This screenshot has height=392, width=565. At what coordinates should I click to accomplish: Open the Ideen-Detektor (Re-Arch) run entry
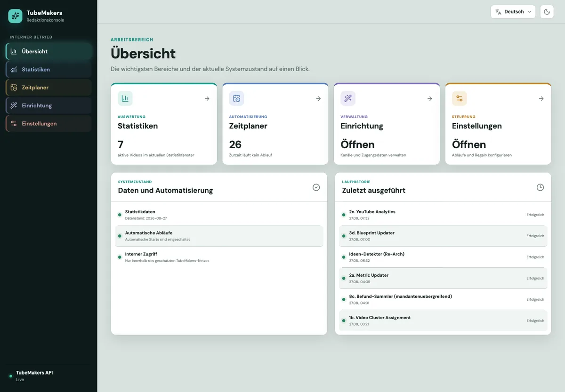(443, 257)
